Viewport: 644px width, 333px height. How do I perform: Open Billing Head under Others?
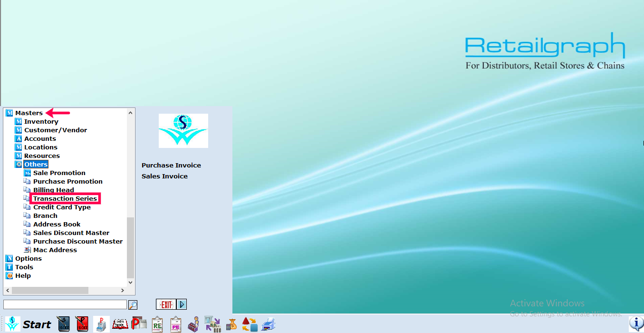[x=54, y=190]
